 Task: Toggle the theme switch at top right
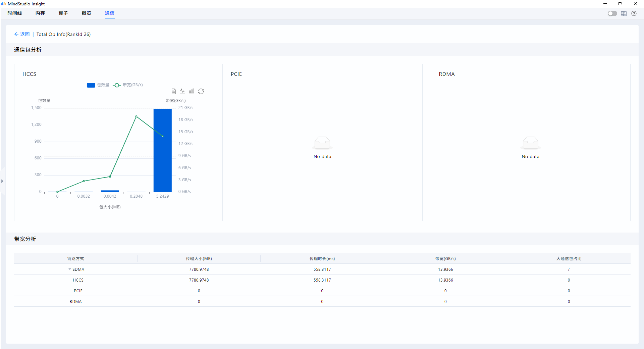[612, 13]
